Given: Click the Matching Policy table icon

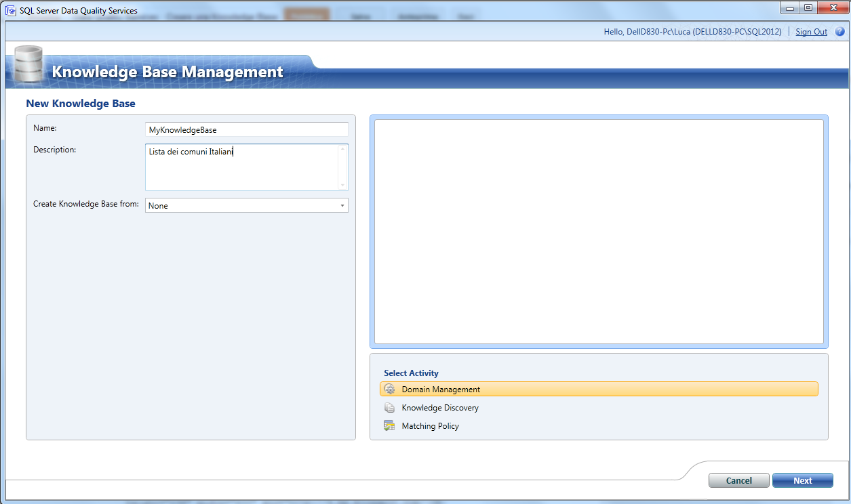Looking at the screenshot, I should click(390, 425).
